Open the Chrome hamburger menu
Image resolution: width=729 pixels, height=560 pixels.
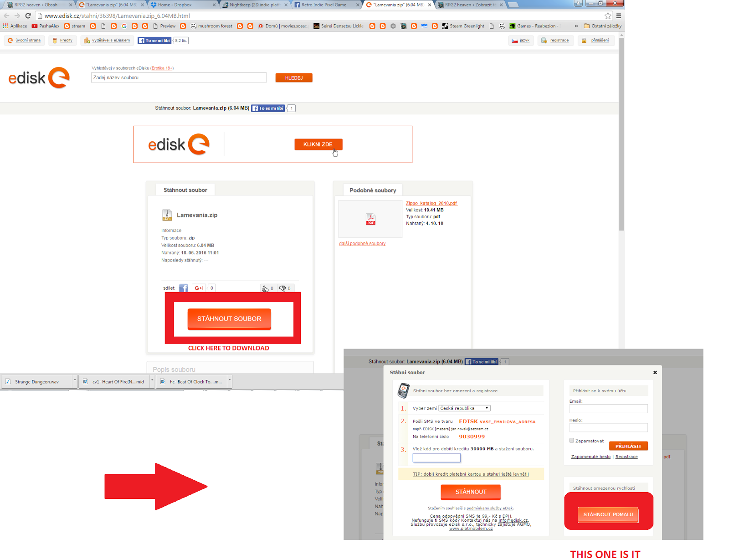click(x=619, y=15)
